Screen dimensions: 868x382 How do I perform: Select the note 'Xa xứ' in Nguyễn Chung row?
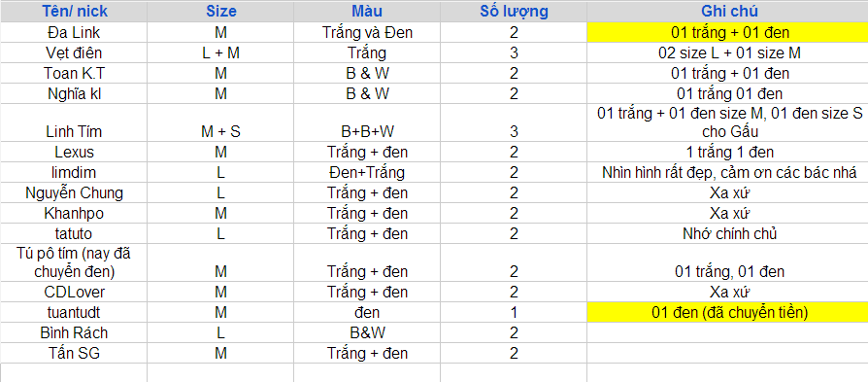point(729,192)
